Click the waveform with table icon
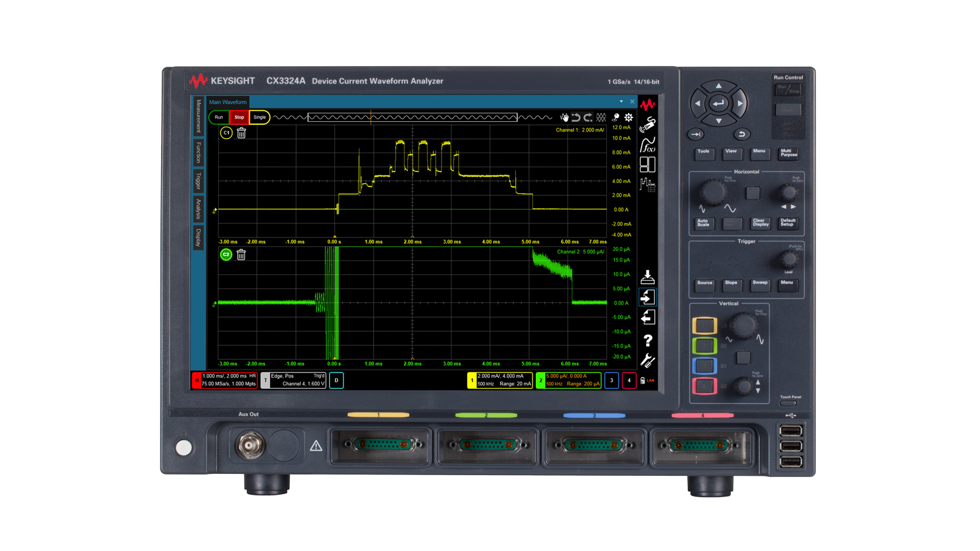The width and height of the screenshot is (980, 551). tap(647, 184)
